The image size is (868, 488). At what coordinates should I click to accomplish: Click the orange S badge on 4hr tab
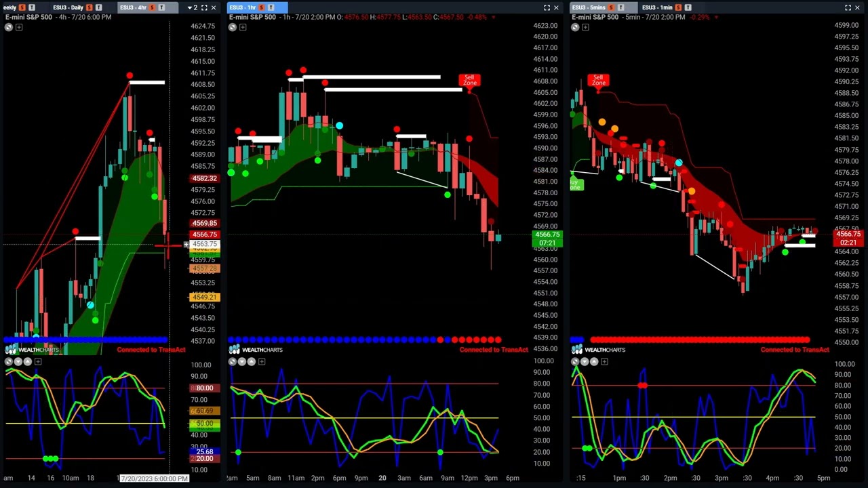[x=152, y=7]
